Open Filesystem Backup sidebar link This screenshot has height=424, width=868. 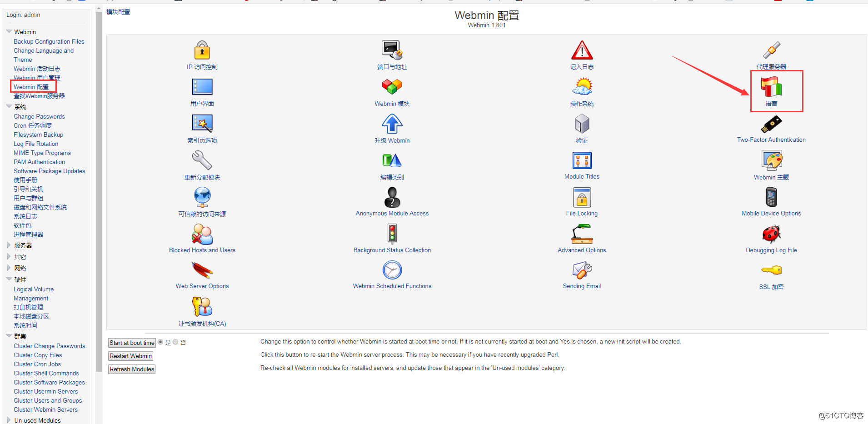click(38, 135)
